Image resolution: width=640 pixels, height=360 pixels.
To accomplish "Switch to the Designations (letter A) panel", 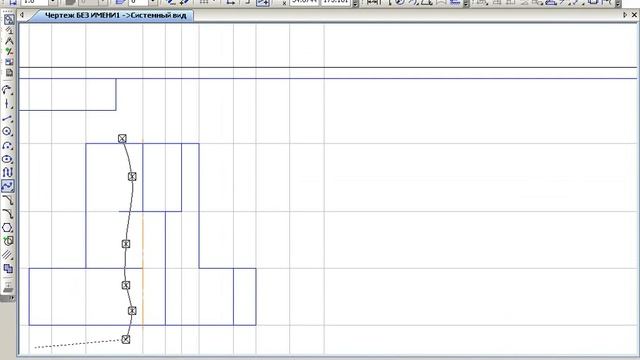I will click(x=9, y=41).
